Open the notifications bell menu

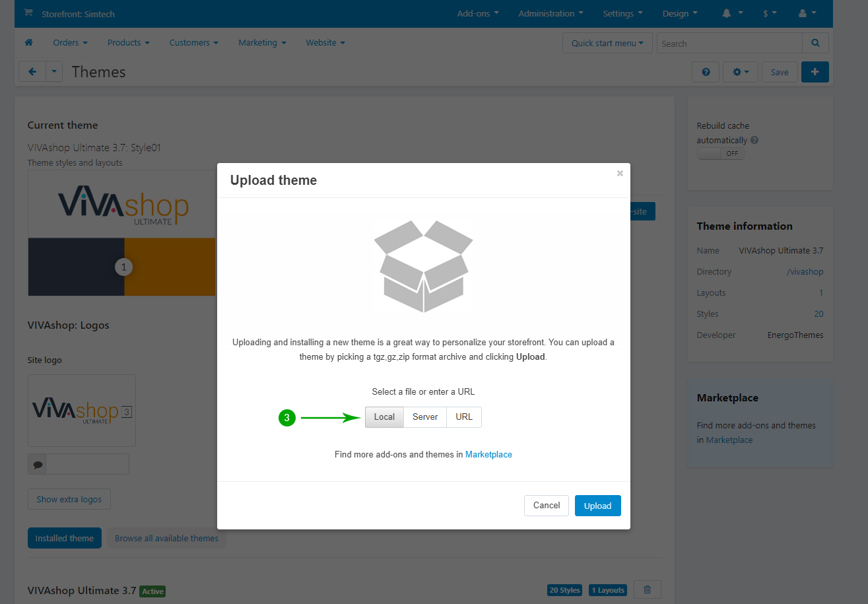(x=732, y=13)
